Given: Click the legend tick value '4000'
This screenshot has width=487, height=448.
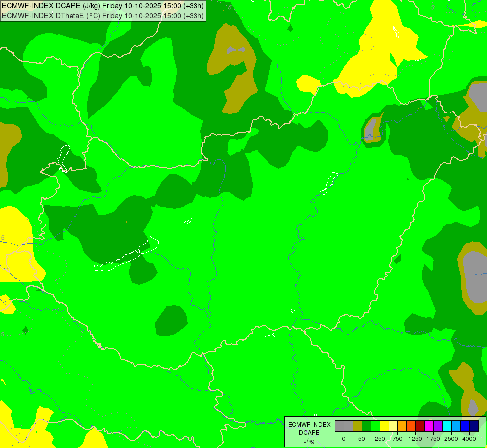Looking at the screenshot, I should (x=469, y=439).
